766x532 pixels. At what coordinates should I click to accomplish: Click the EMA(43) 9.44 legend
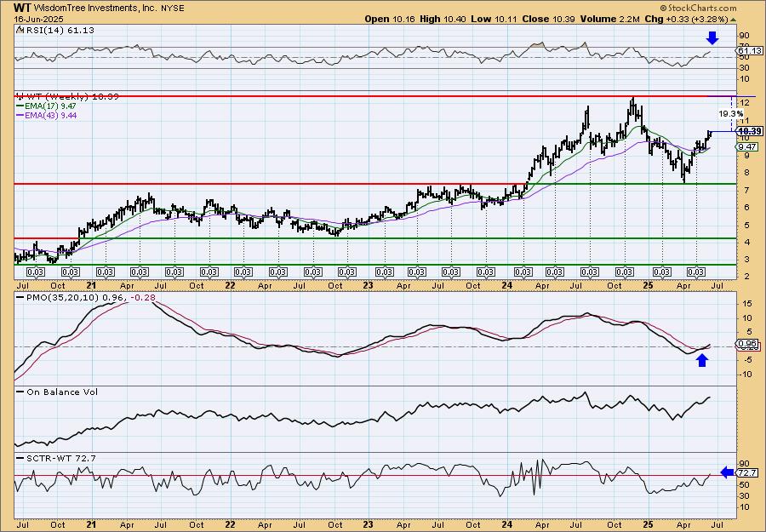pyautogui.click(x=47, y=115)
